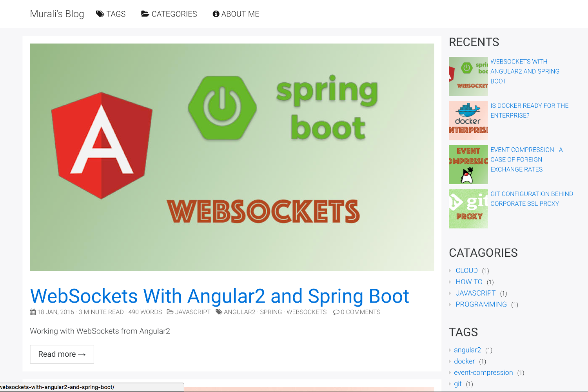588x392 pixels.
Task: Click the arrow bullet before the docker tag
Action: tap(450, 361)
